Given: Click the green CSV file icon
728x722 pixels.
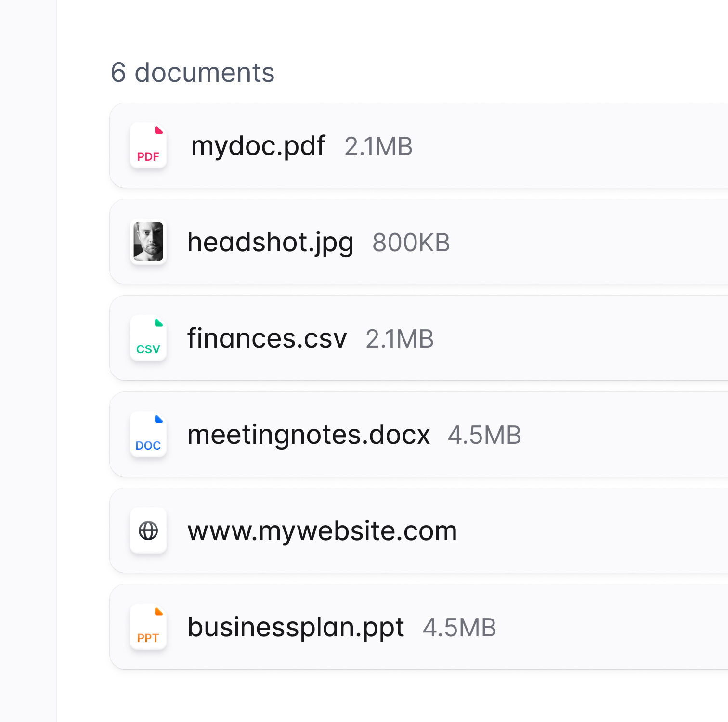Looking at the screenshot, I should point(148,338).
